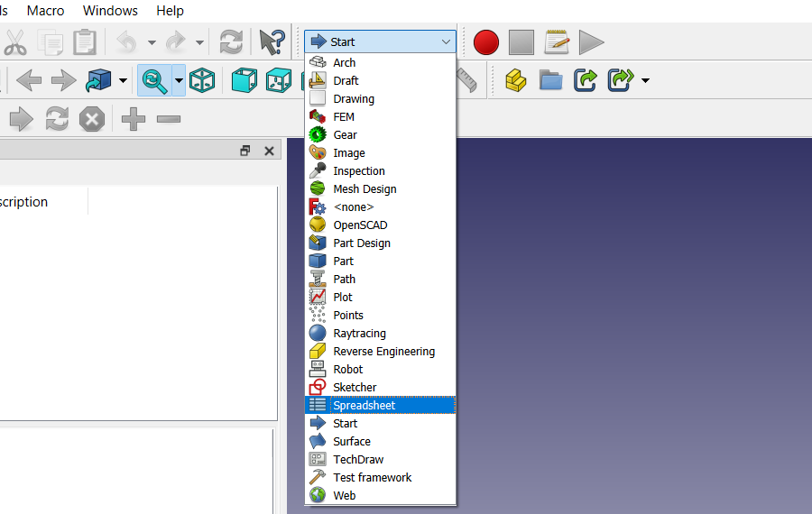Click the back navigation arrow in view toolbar

tap(29, 81)
